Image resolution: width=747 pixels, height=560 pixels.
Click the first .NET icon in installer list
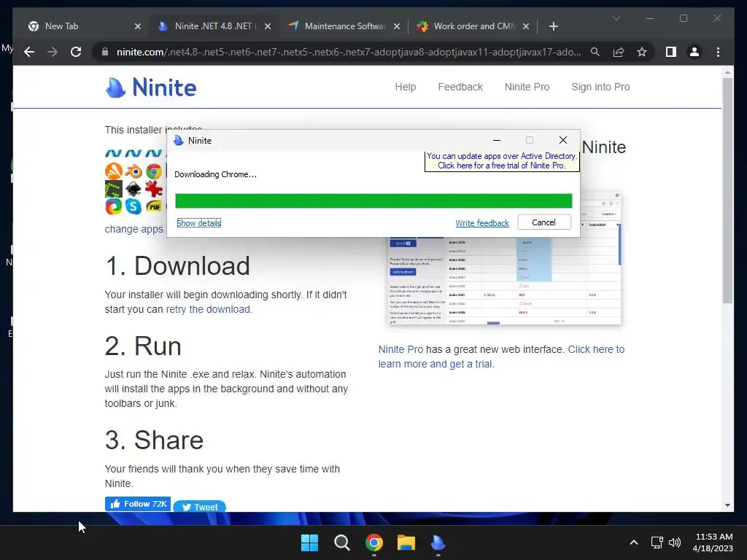113,153
